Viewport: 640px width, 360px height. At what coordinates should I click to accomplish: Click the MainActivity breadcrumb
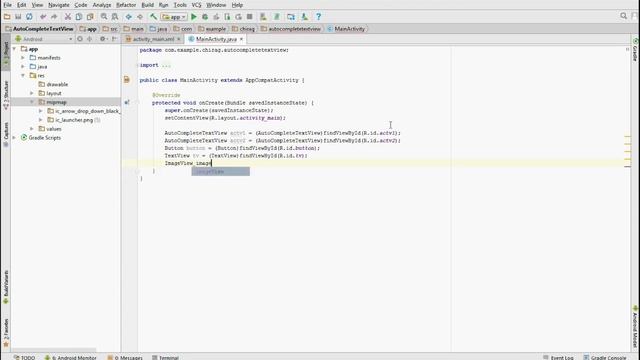click(346, 29)
